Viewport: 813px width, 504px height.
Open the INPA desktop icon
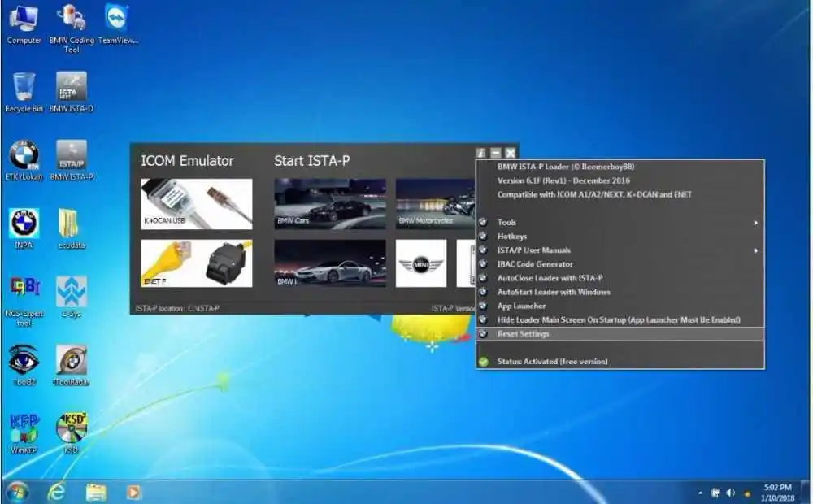tap(24, 228)
